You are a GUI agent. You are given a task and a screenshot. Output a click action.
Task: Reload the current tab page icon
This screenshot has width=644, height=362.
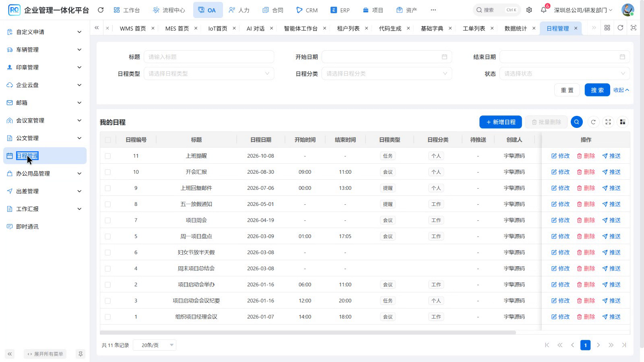point(620,28)
